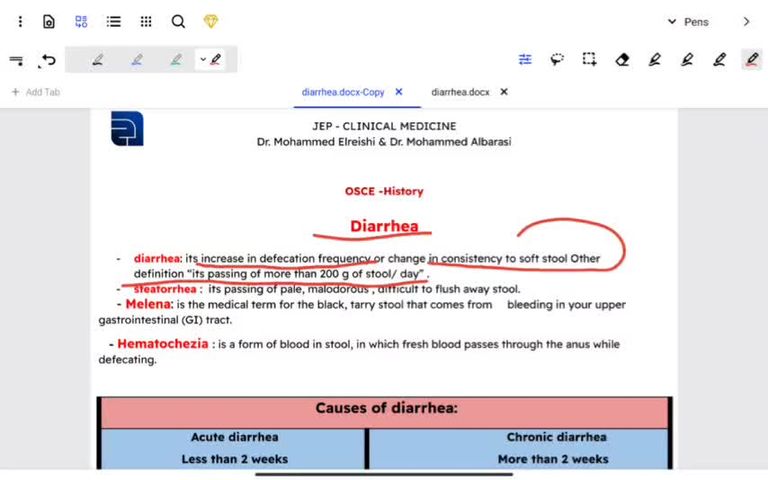768x480 pixels.
Task: Toggle the toolbar position icon beside undo
Action: point(16,60)
